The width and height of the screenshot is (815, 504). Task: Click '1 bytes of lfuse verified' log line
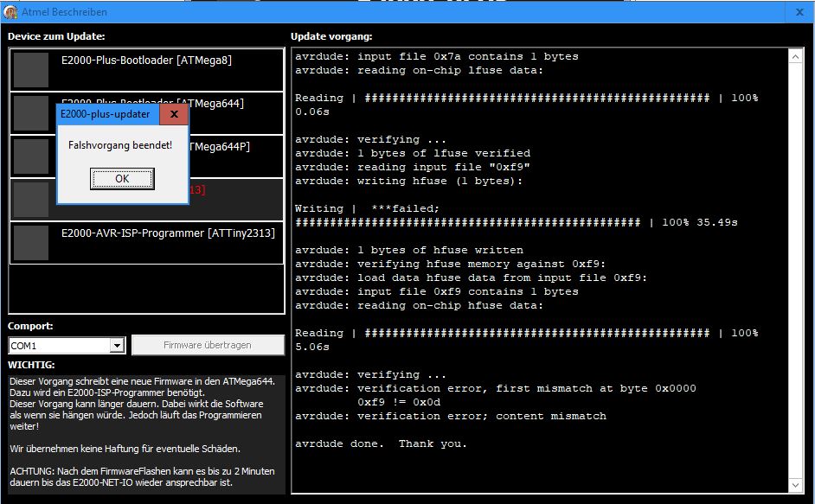413,153
